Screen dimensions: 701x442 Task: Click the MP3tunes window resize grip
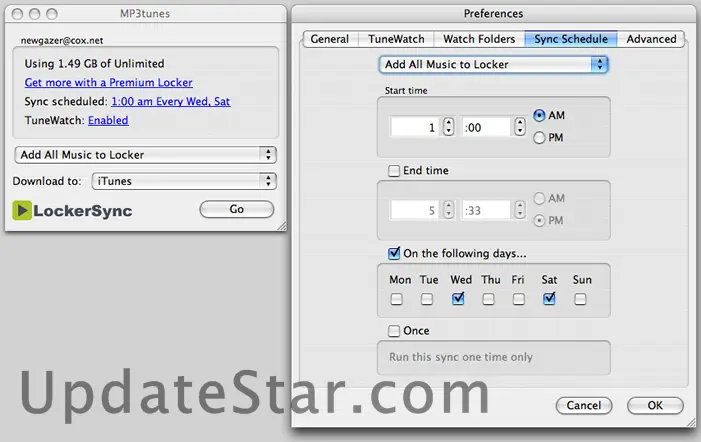pos(282,226)
